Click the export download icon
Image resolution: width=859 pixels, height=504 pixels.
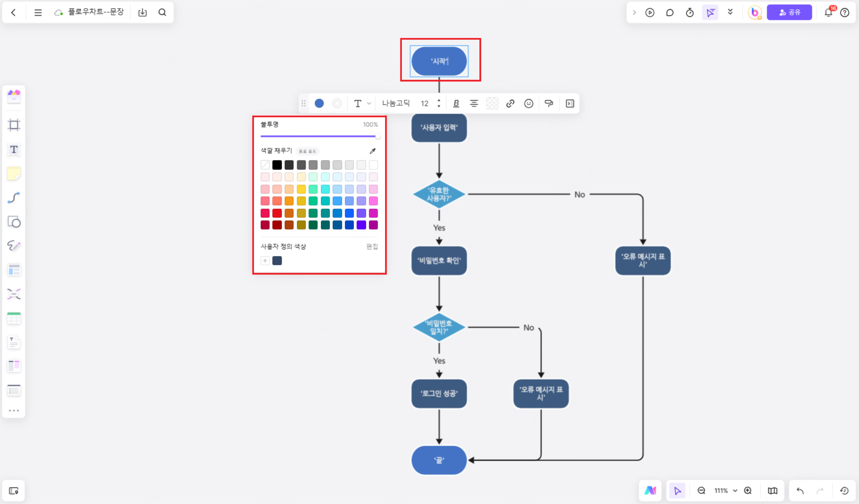tap(142, 13)
